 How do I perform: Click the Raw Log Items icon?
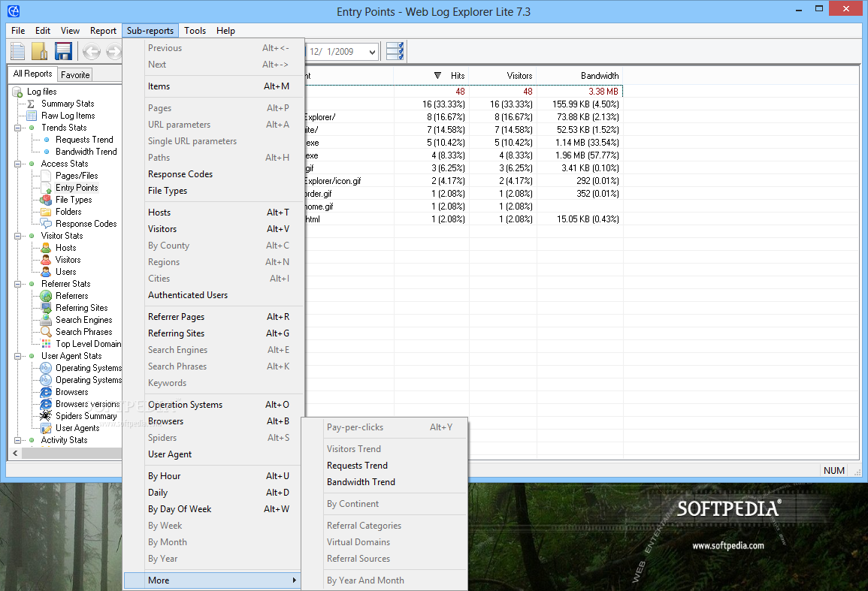(x=32, y=116)
